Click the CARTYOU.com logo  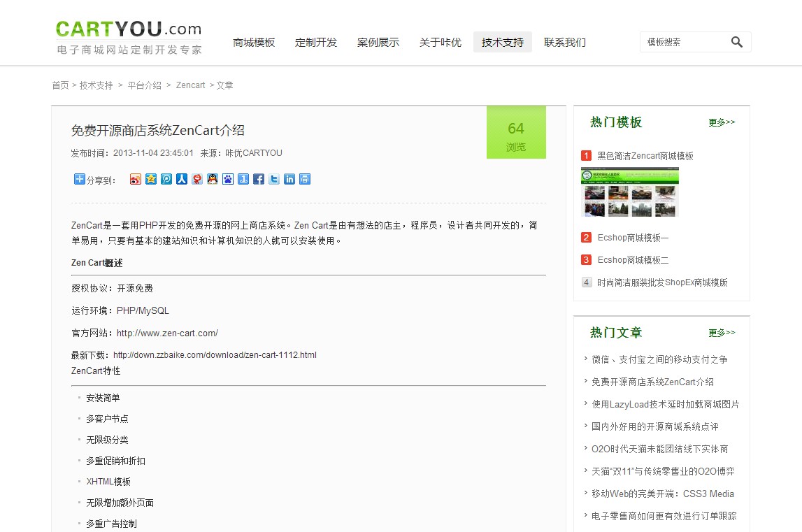tap(129, 36)
